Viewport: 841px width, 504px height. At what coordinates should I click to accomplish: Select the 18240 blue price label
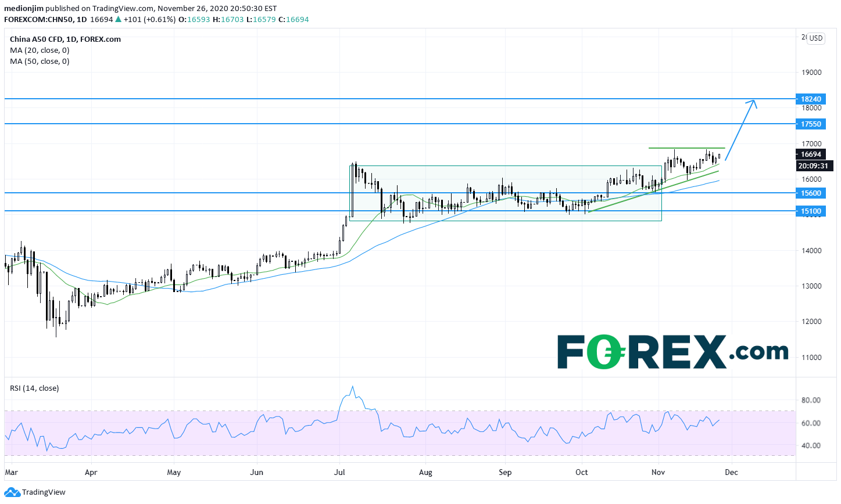click(811, 99)
